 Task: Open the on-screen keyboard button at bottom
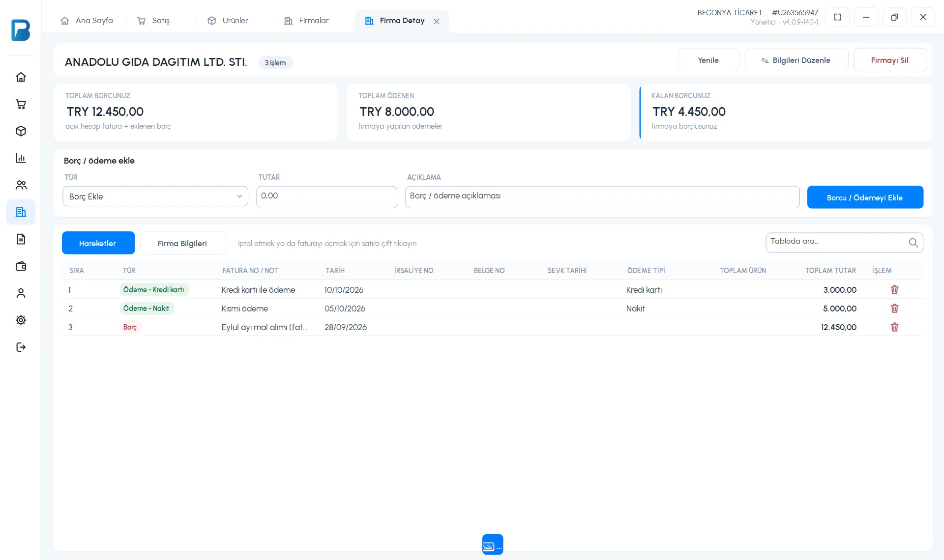pyautogui.click(x=493, y=544)
